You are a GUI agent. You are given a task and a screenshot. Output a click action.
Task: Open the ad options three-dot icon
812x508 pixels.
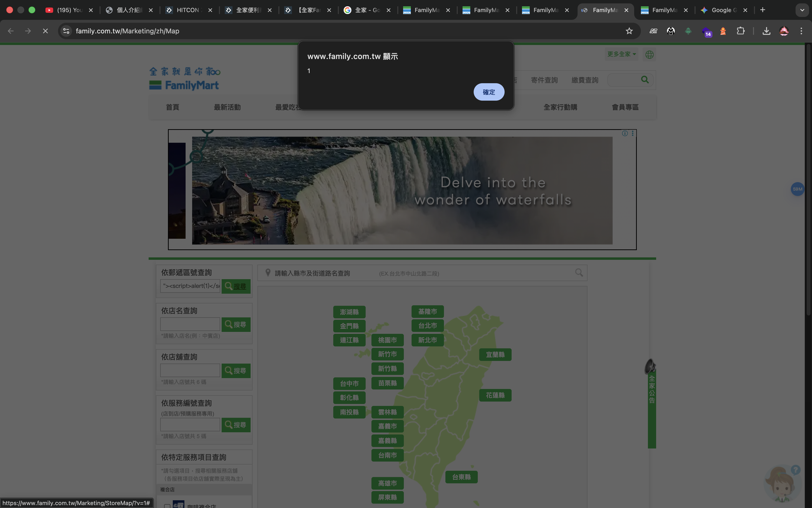point(632,133)
